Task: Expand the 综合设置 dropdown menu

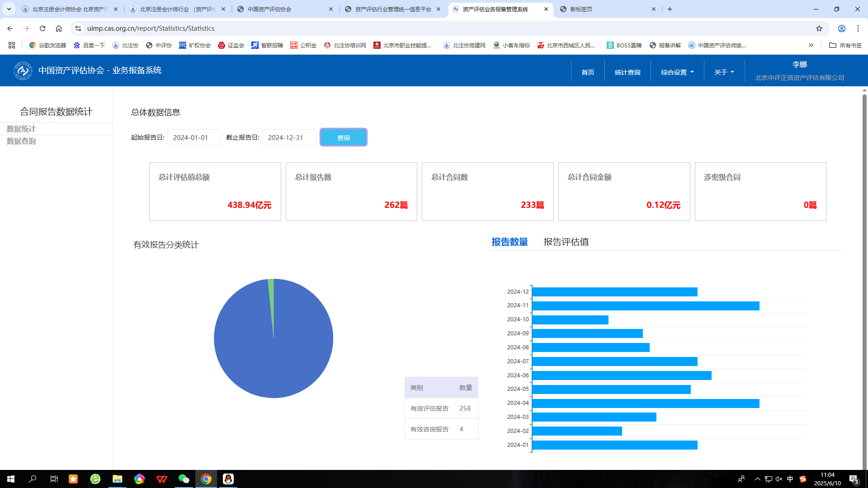Action: pyautogui.click(x=677, y=72)
